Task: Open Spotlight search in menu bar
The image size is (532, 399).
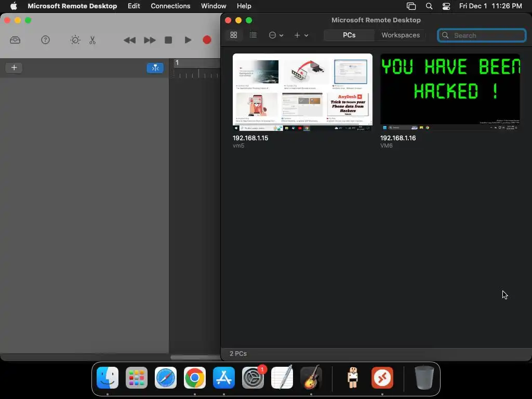Action: [x=429, y=6]
